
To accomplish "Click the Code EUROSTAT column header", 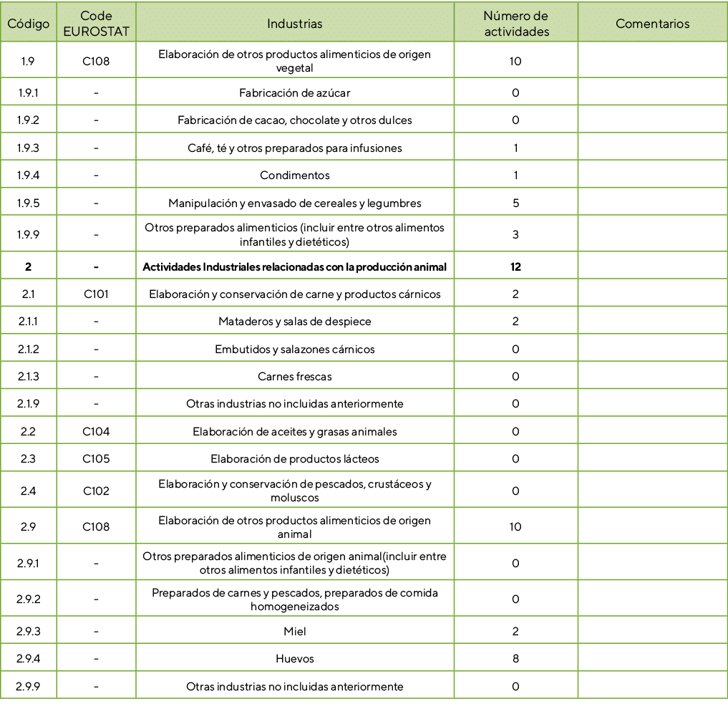I will point(96,24).
